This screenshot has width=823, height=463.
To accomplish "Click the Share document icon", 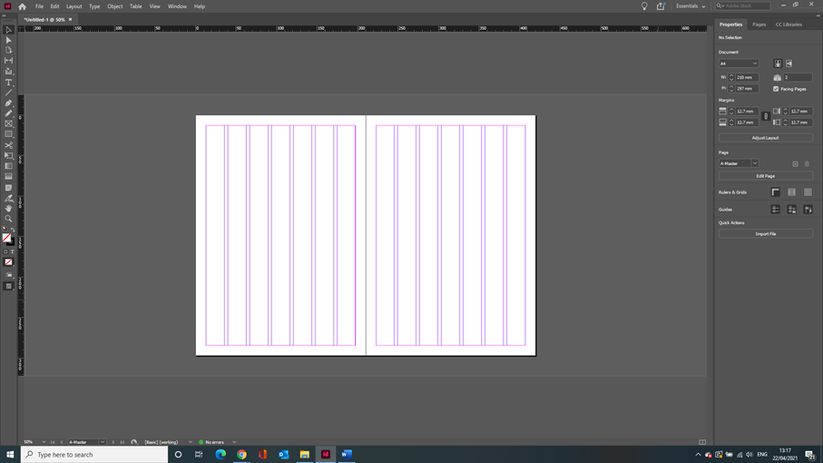I will tap(661, 6).
